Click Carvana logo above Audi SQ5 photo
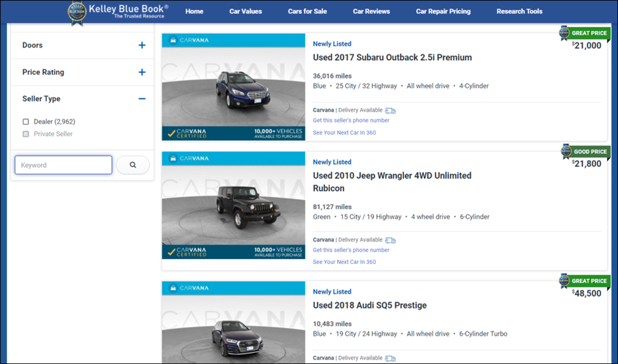The width and height of the screenshot is (618, 364). pyautogui.click(x=189, y=288)
